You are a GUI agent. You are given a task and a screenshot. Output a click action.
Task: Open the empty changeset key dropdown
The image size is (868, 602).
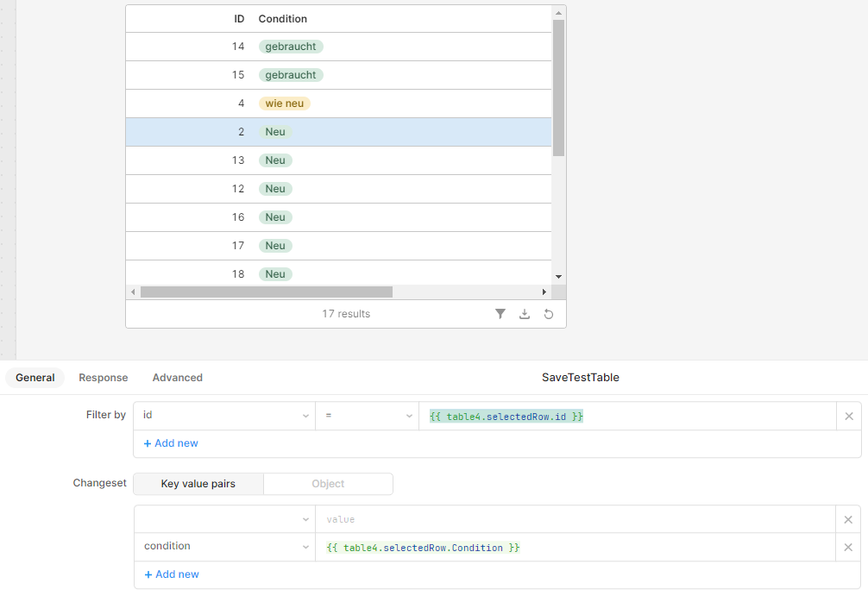click(x=224, y=519)
